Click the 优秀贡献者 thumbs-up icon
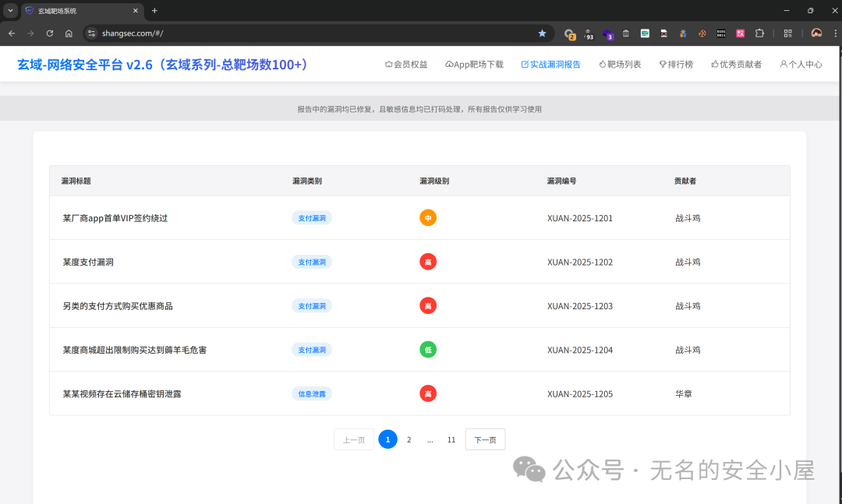 [713, 64]
